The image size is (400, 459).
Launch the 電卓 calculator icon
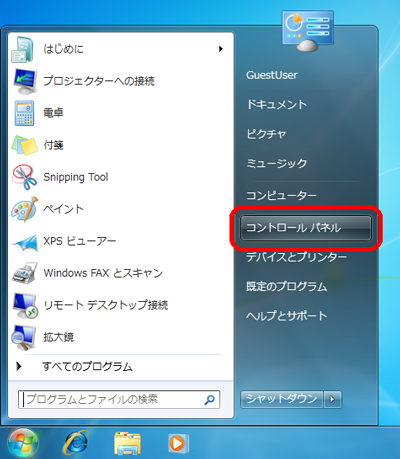24,113
